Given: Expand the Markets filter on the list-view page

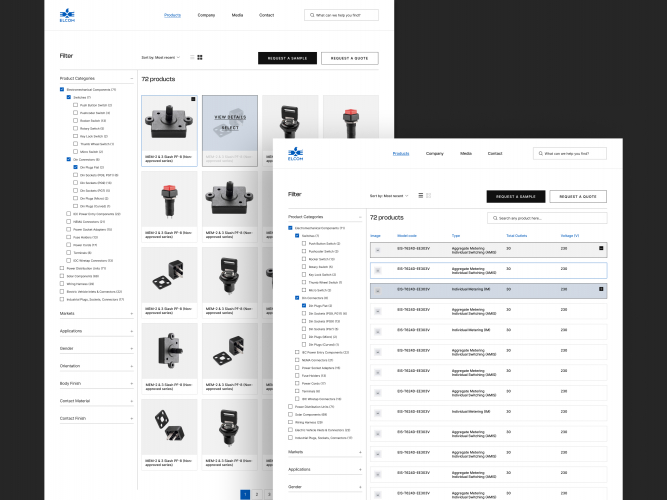Looking at the screenshot, I should pyautogui.click(x=360, y=452).
